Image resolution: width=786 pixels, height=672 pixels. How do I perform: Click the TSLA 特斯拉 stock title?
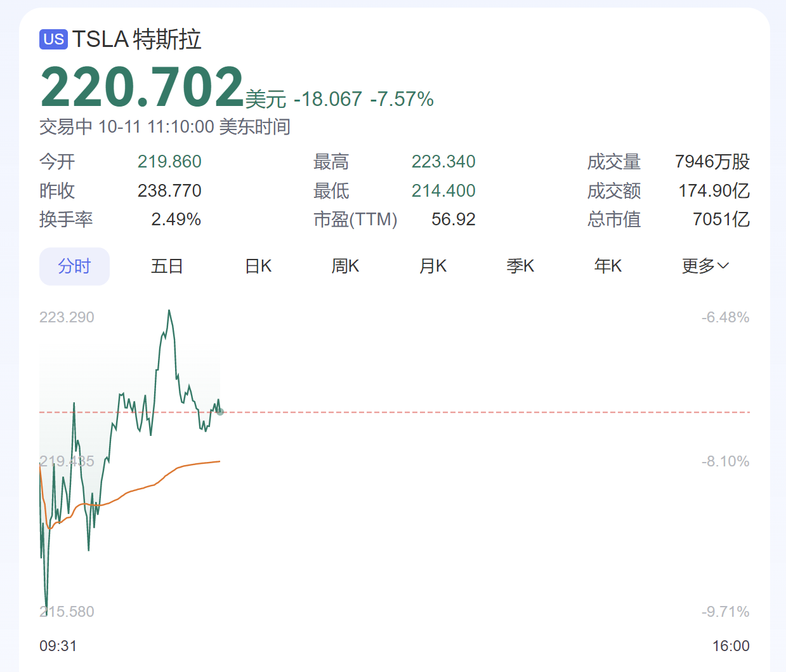(136, 39)
